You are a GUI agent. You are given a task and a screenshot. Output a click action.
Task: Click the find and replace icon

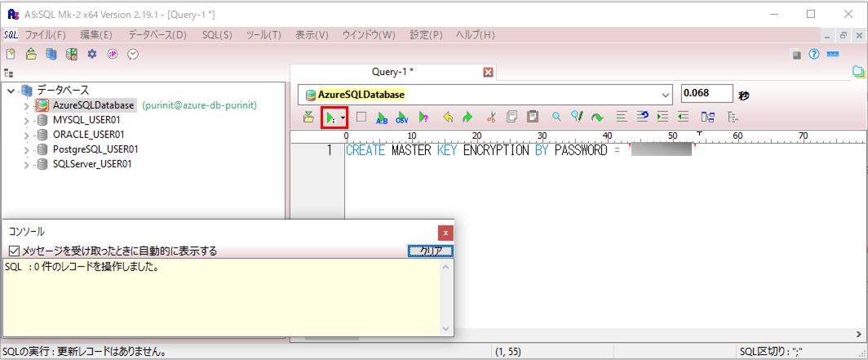[x=578, y=117]
